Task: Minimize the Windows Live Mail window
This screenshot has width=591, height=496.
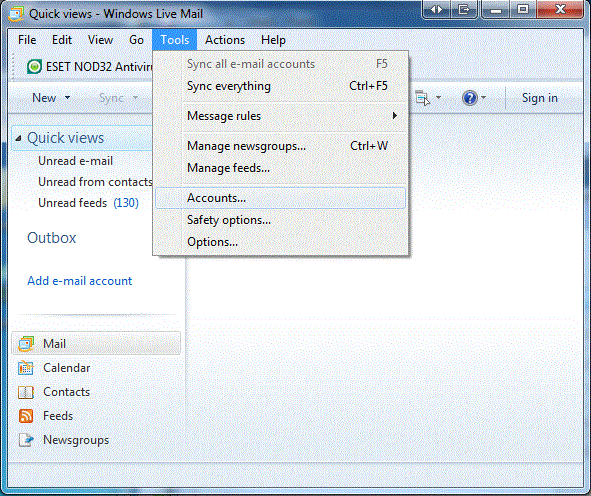Action: point(496,10)
